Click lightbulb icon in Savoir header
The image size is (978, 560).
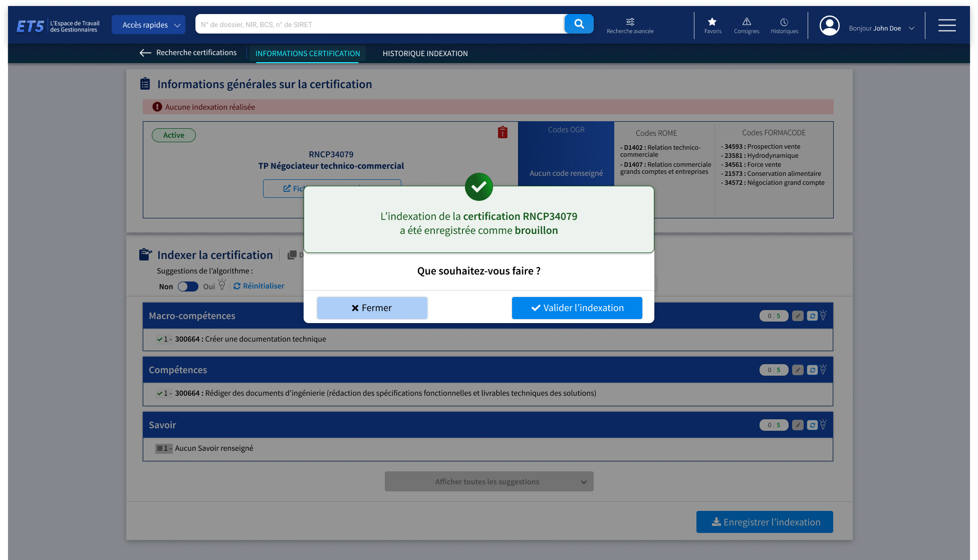pyautogui.click(x=823, y=424)
